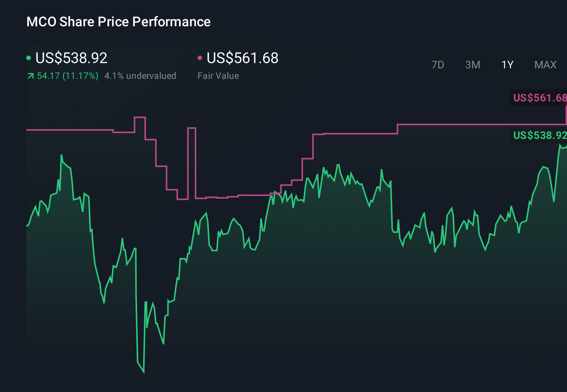Click the green price line's lowest dip
This screenshot has width=567, height=392.
click(x=144, y=372)
